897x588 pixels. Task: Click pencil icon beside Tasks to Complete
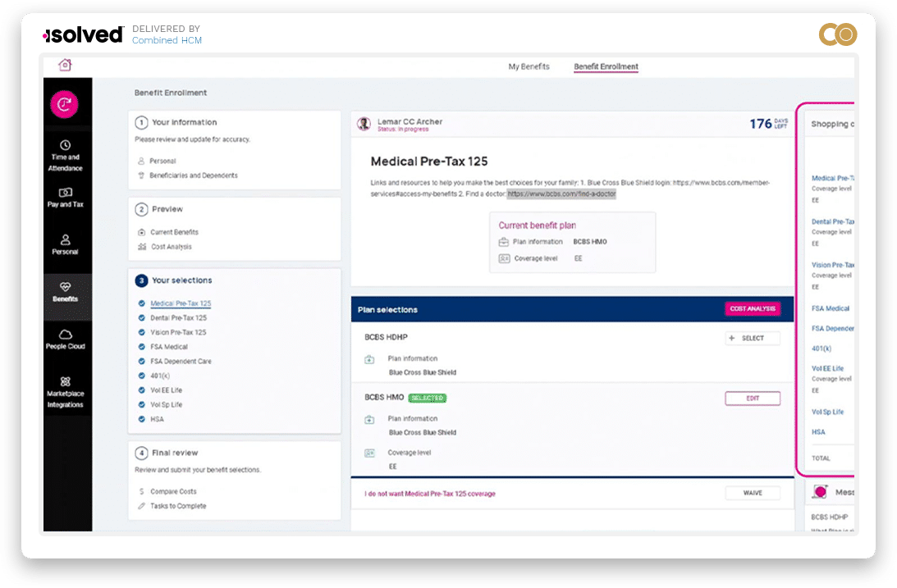141,506
